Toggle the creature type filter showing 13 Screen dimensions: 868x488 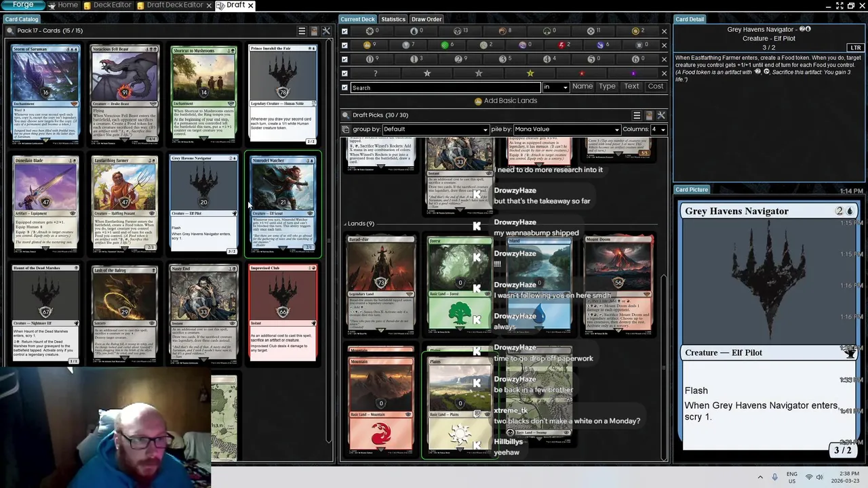(460, 31)
